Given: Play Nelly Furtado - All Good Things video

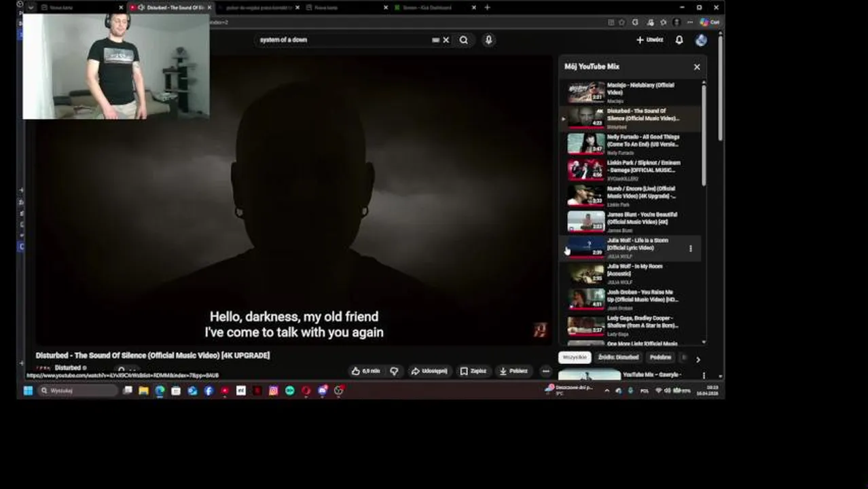Looking at the screenshot, I should tap(631, 144).
